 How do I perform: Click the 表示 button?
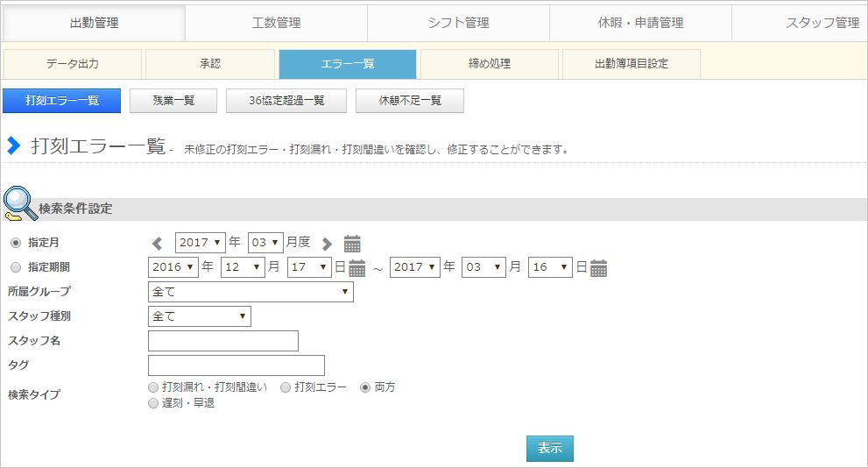[x=550, y=449]
